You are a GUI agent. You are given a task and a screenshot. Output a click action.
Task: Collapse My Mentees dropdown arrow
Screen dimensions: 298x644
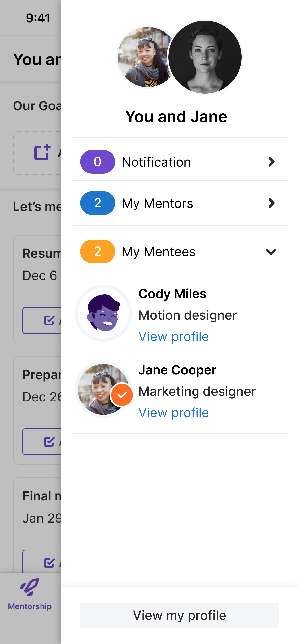271,251
